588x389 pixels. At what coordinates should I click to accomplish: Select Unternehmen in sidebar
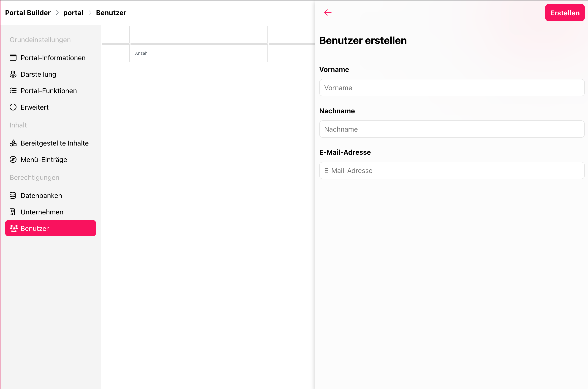pyautogui.click(x=50, y=212)
